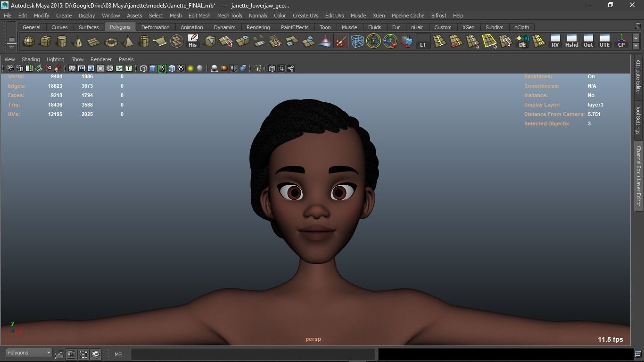Click the His delete history shelf button

click(x=192, y=41)
